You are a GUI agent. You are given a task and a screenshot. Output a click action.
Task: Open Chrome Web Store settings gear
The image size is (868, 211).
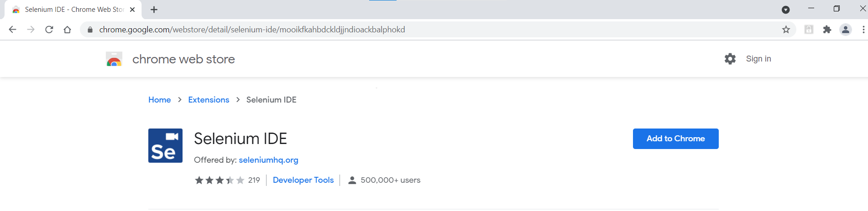pos(730,59)
